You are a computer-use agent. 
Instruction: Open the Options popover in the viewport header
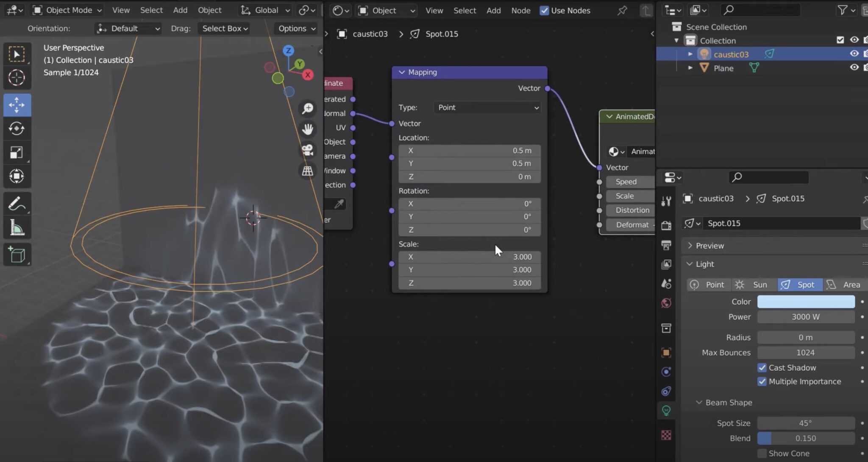tap(295, 28)
